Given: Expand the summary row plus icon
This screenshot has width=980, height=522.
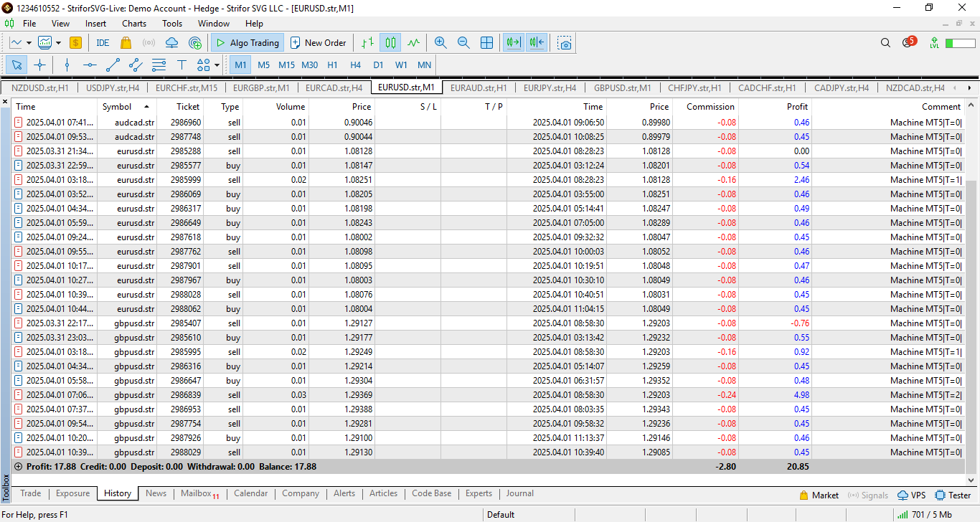Looking at the screenshot, I should point(19,467).
